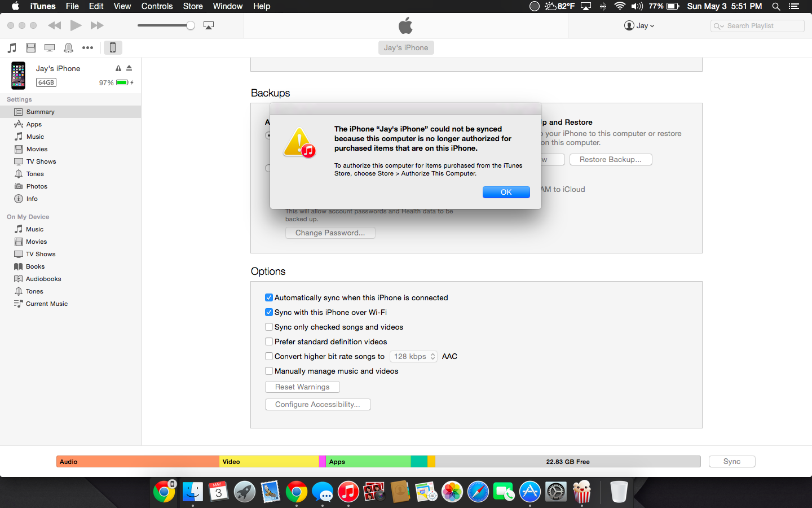The height and width of the screenshot is (508, 812).
Task: Click the Audio segment of storage bar
Action: [138, 461]
